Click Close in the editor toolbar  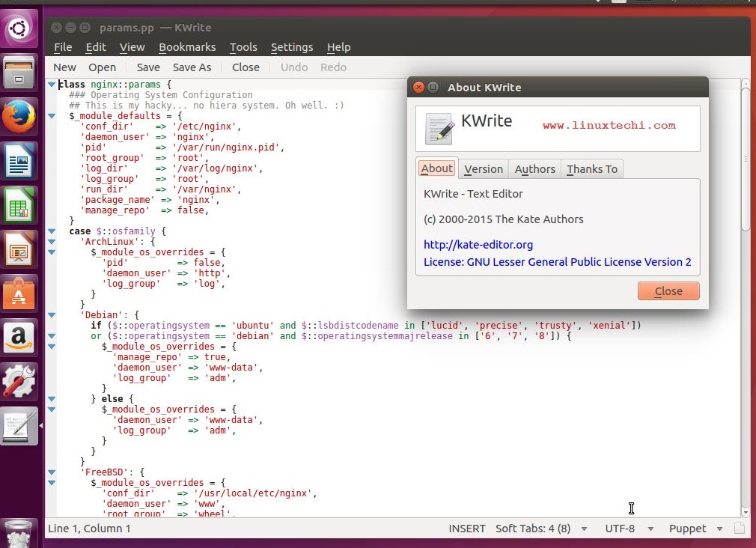246,67
